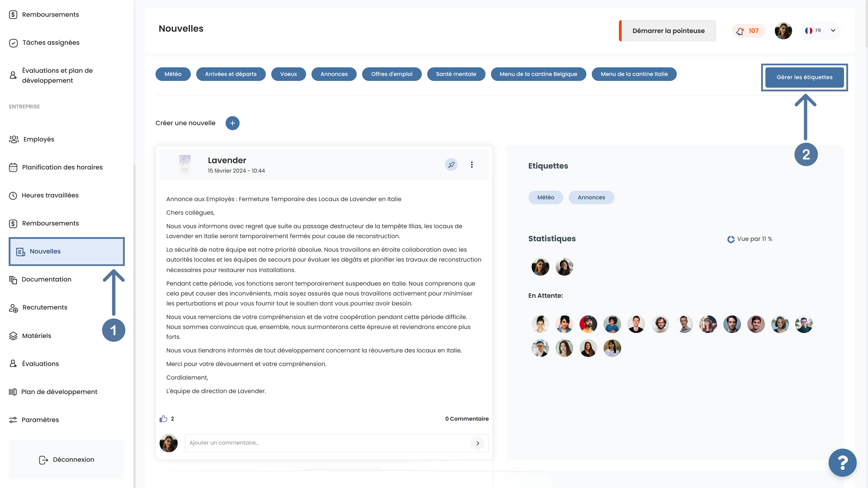Open Plan de développement in sidebar
868x488 pixels.
53,392
